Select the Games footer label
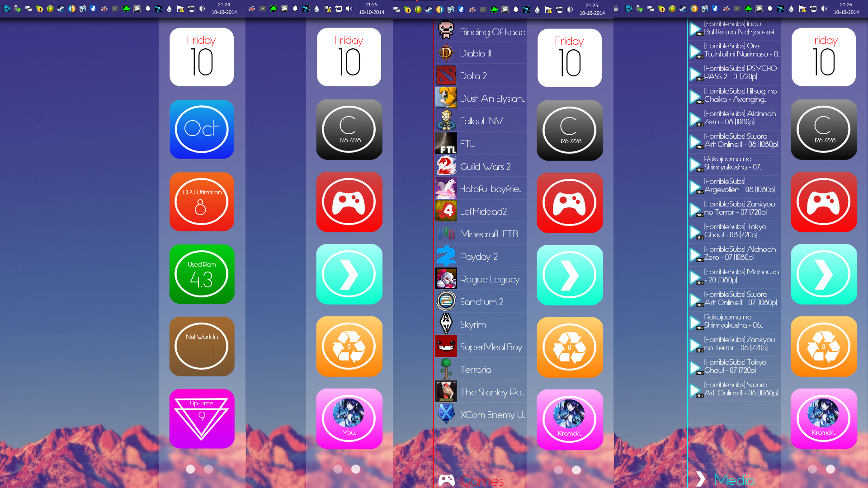Image resolution: width=868 pixels, height=488 pixels. [482, 481]
